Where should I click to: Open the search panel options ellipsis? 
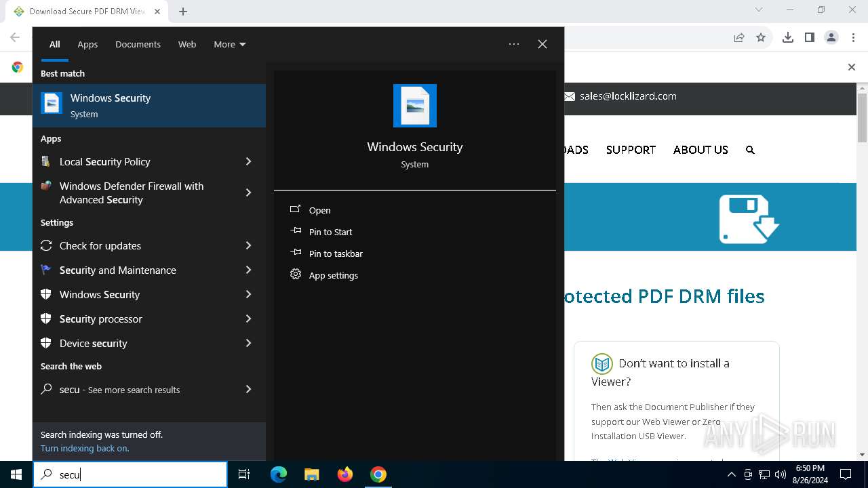(514, 44)
